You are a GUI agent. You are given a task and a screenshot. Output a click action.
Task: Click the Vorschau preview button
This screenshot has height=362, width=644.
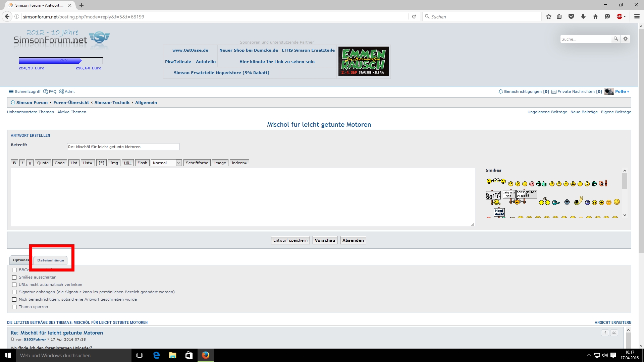point(325,240)
